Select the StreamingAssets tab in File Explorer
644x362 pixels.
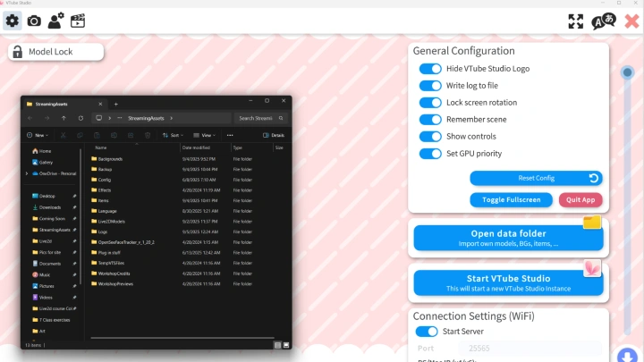point(64,105)
